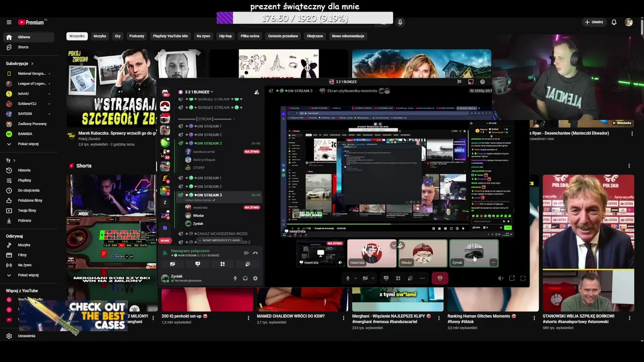Open more options on Zyniak's tile
Viewport: 644px width, 362px height.
494,262
